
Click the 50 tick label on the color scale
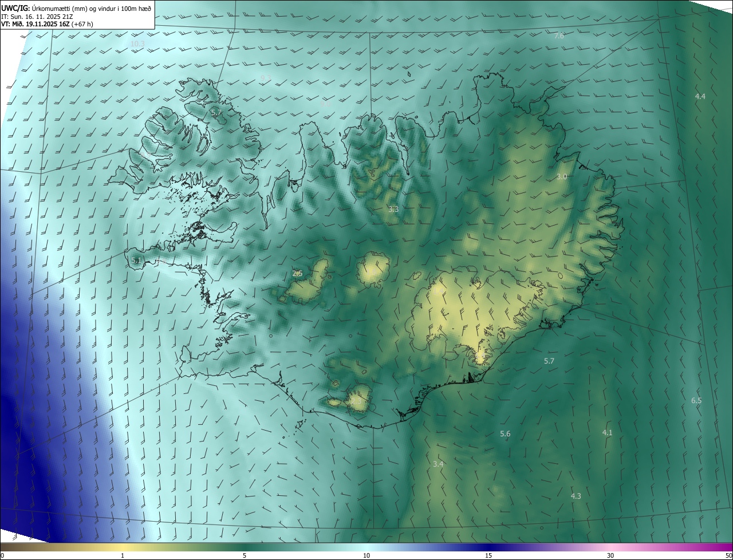(x=728, y=556)
